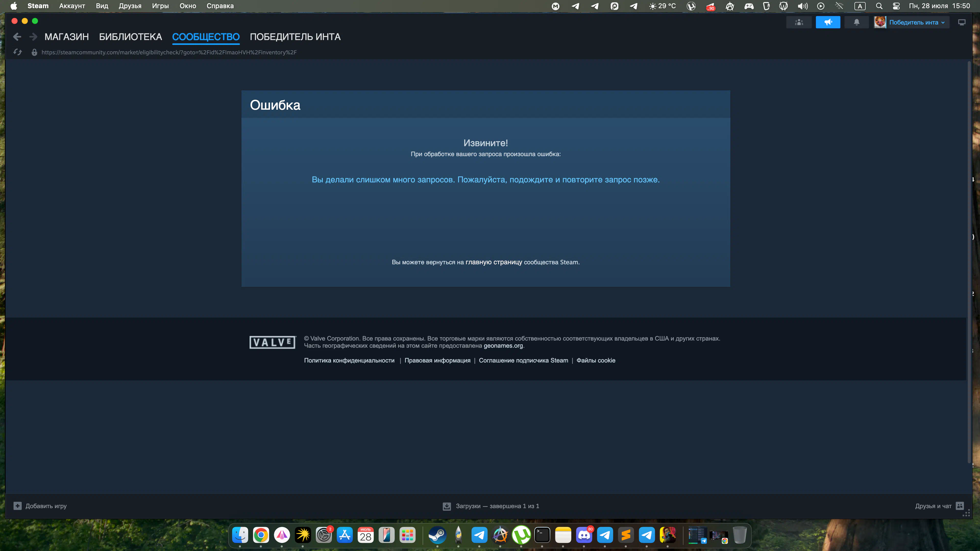
Task: Select the СООБЩЕСТВО tab
Action: click(206, 37)
